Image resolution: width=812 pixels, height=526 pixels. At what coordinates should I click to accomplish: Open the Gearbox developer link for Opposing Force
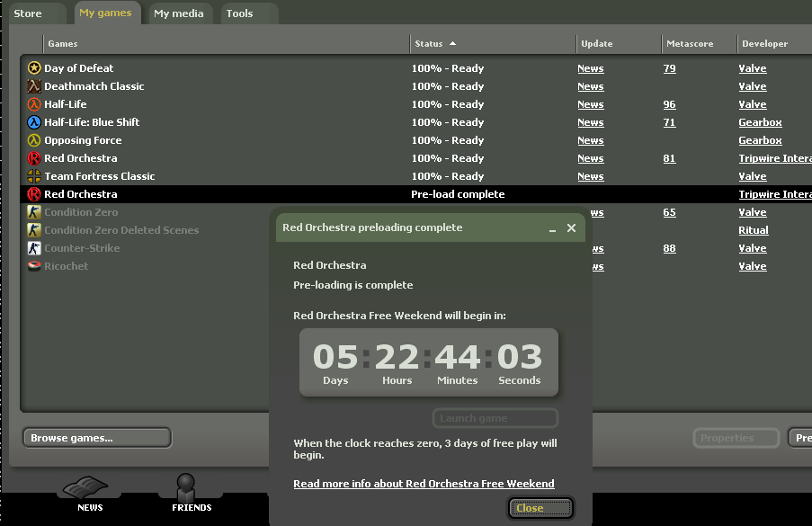tap(760, 140)
